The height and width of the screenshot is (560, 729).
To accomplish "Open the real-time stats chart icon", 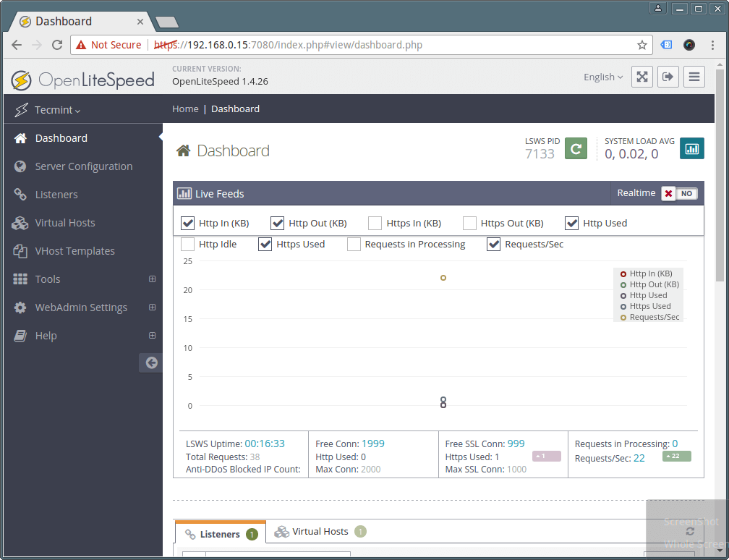I will pos(692,148).
